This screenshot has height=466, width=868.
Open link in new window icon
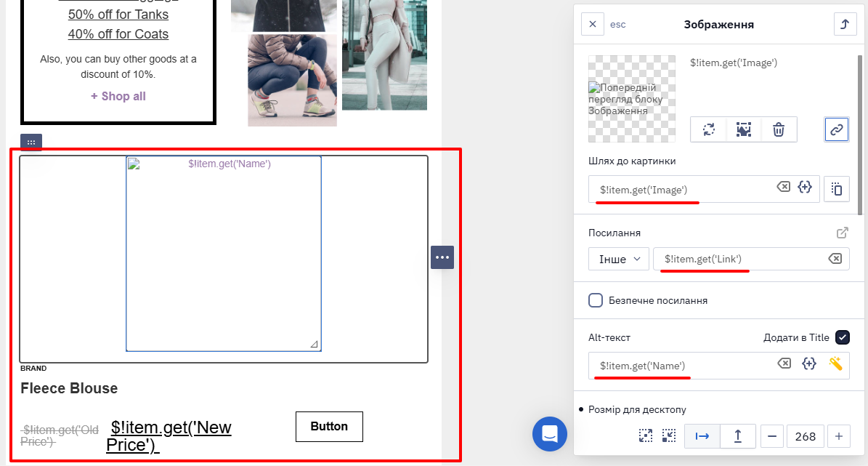(842, 233)
